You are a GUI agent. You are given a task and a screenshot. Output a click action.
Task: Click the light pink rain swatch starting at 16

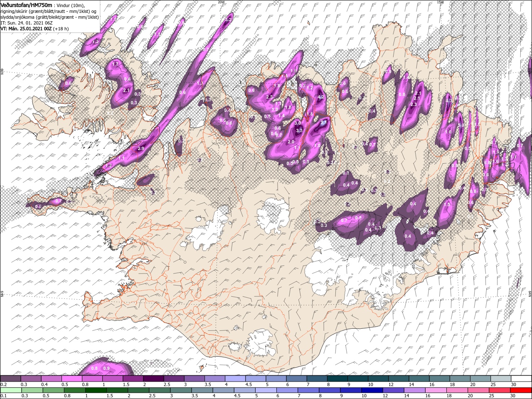coord(435,390)
